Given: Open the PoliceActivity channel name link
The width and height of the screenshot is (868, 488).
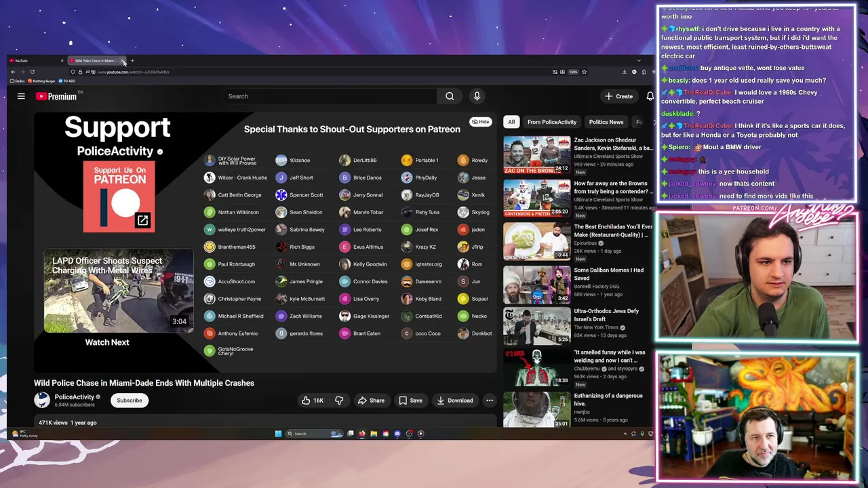Looking at the screenshot, I should [x=75, y=397].
